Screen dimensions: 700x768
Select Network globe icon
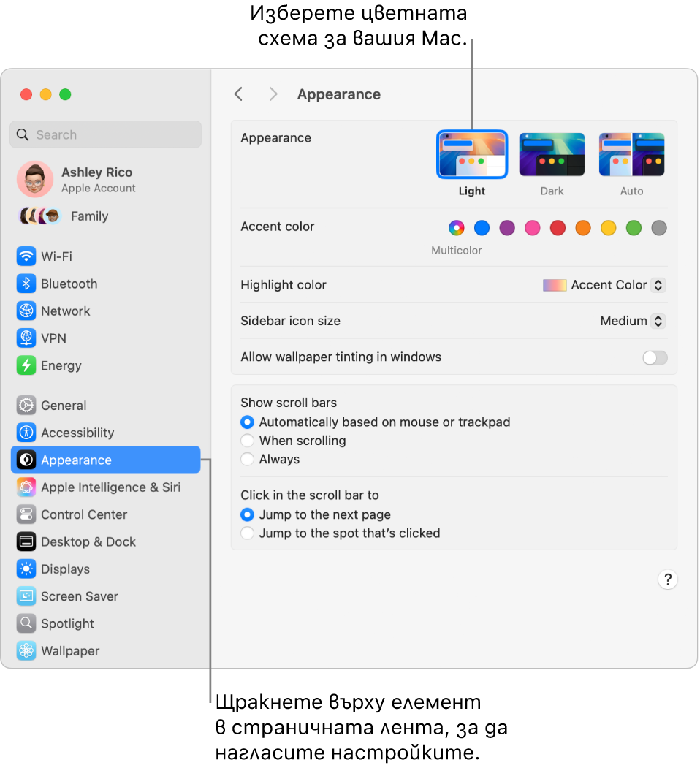click(x=26, y=311)
